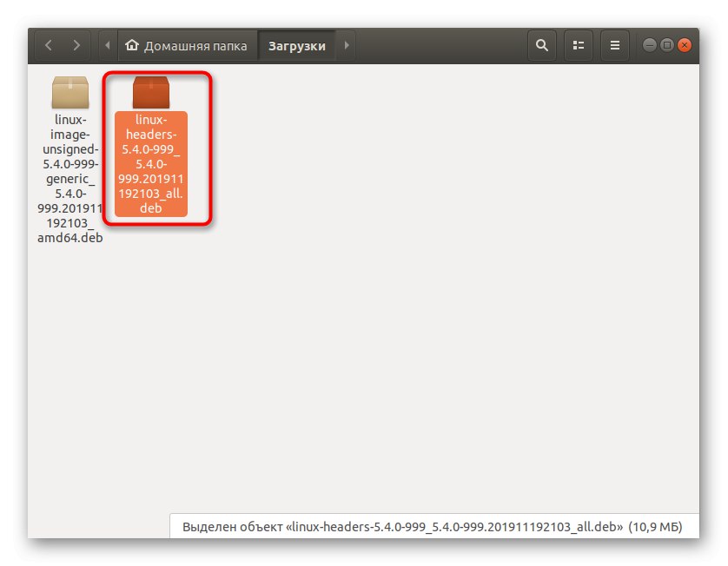Click the linux-headers all.deb file name
Viewport: 728px width, 566px height.
point(151,164)
